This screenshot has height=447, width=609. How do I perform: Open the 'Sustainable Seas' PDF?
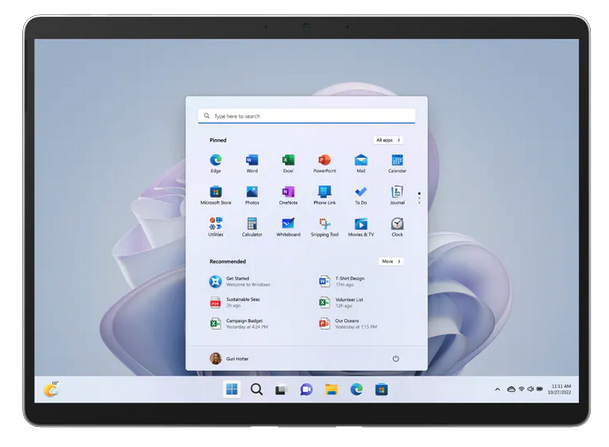click(235, 302)
